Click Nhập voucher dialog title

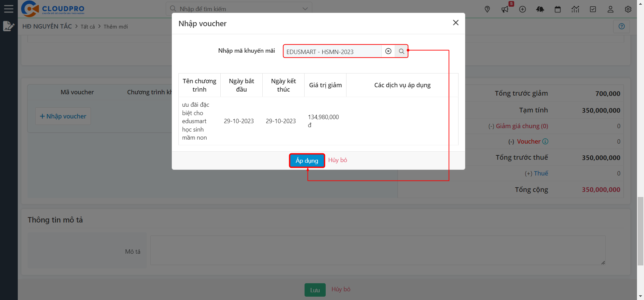click(x=203, y=23)
